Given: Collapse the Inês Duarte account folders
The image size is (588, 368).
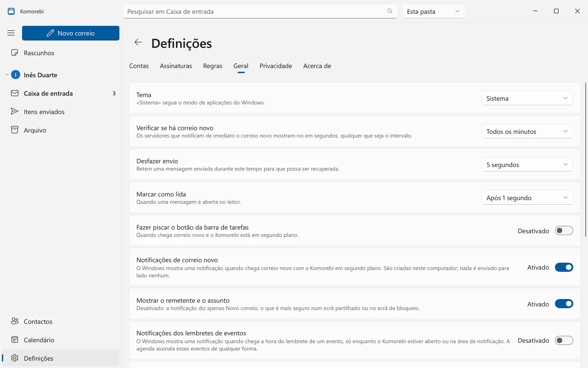Looking at the screenshot, I should (x=7, y=75).
